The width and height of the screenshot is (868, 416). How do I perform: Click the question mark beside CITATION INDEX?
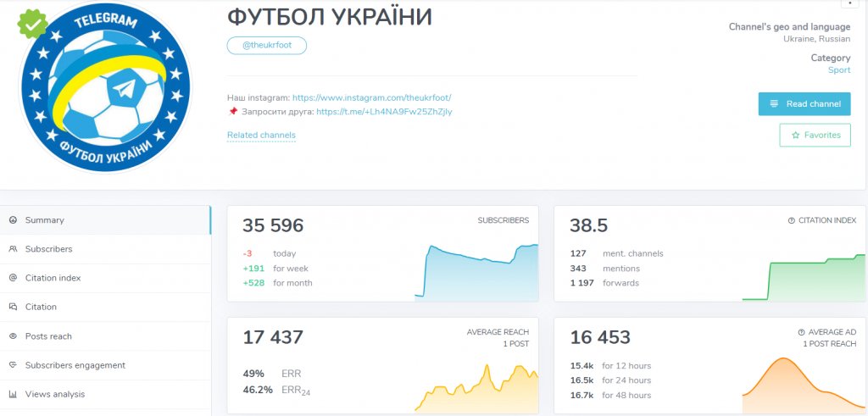click(791, 220)
